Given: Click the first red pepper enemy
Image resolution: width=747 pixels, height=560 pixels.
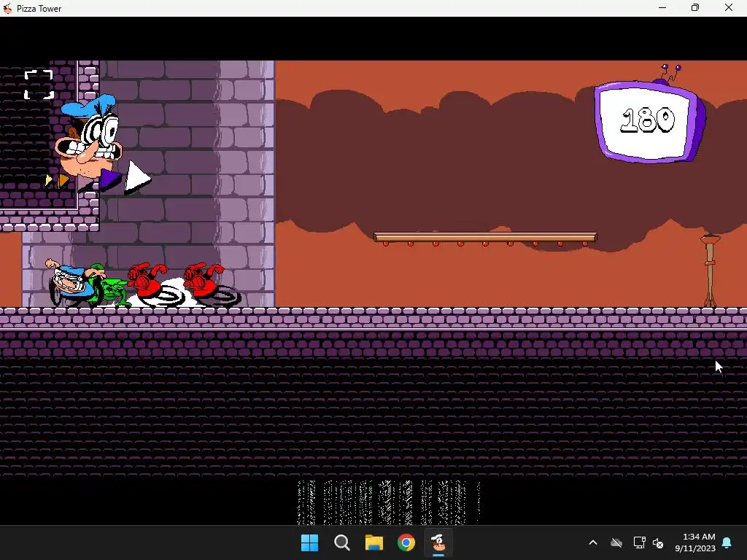Looking at the screenshot, I should coord(153,284).
